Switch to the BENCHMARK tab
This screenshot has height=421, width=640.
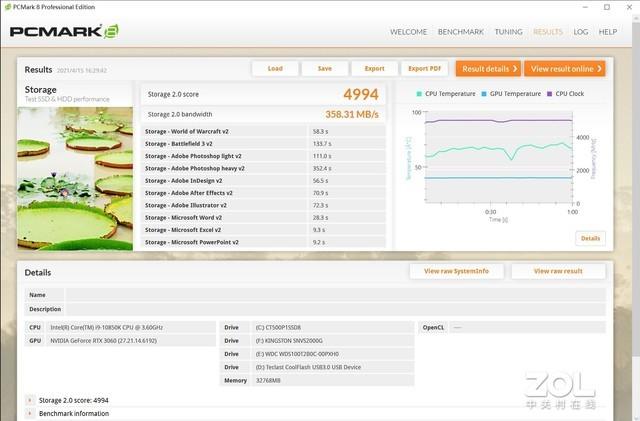460,32
